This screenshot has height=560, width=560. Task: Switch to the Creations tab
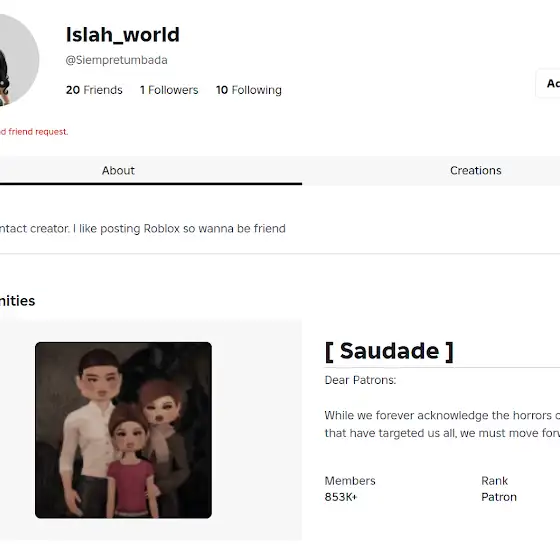click(475, 170)
